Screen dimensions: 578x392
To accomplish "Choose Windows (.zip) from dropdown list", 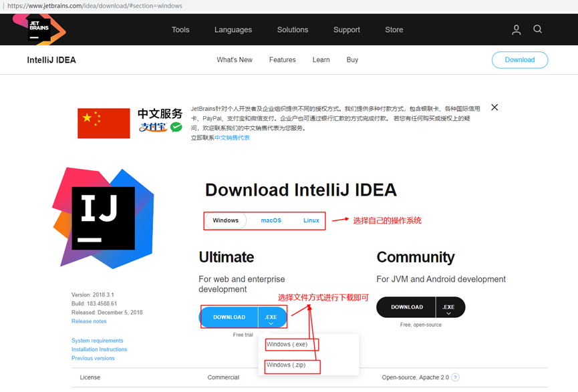I will [286, 365].
